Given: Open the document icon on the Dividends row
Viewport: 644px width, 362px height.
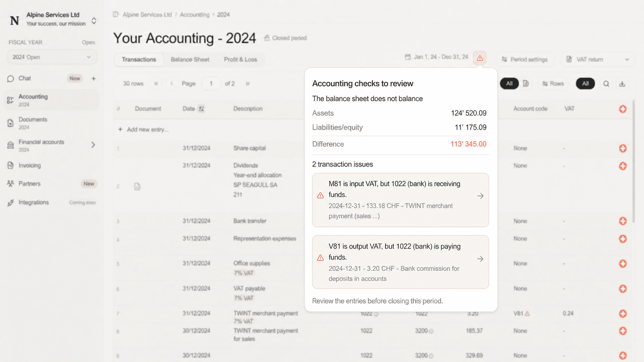Looking at the screenshot, I should tap(137, 187).
